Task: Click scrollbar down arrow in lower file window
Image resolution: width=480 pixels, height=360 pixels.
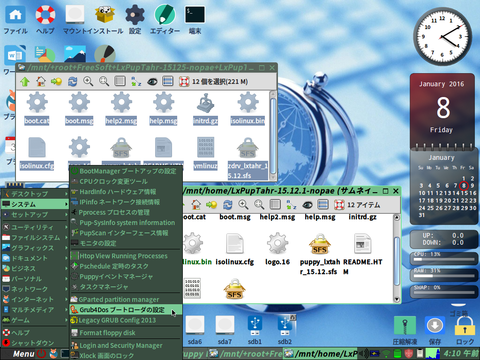Action: coord(397,299)
